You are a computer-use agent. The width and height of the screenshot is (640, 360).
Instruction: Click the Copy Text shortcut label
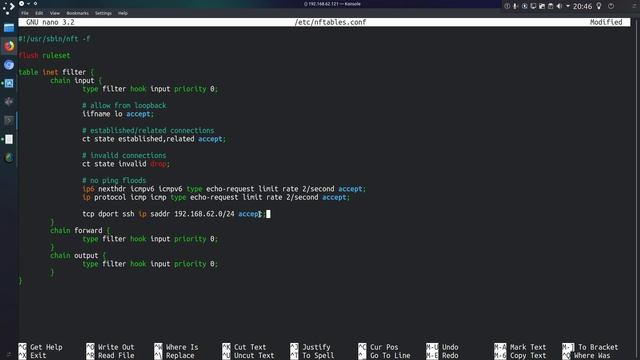pyautogui.click(x=528, y=356)
